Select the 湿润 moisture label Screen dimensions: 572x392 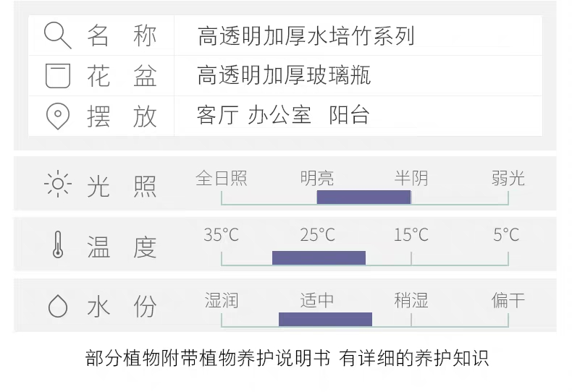tap(222, 301)
